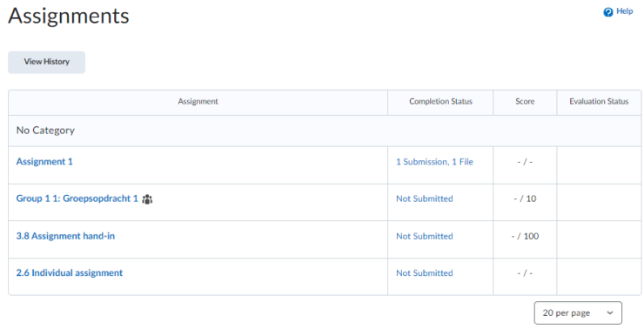Click the Help question mark icon
The width and height of the screenshot is (644, 336).
(607, 12)
